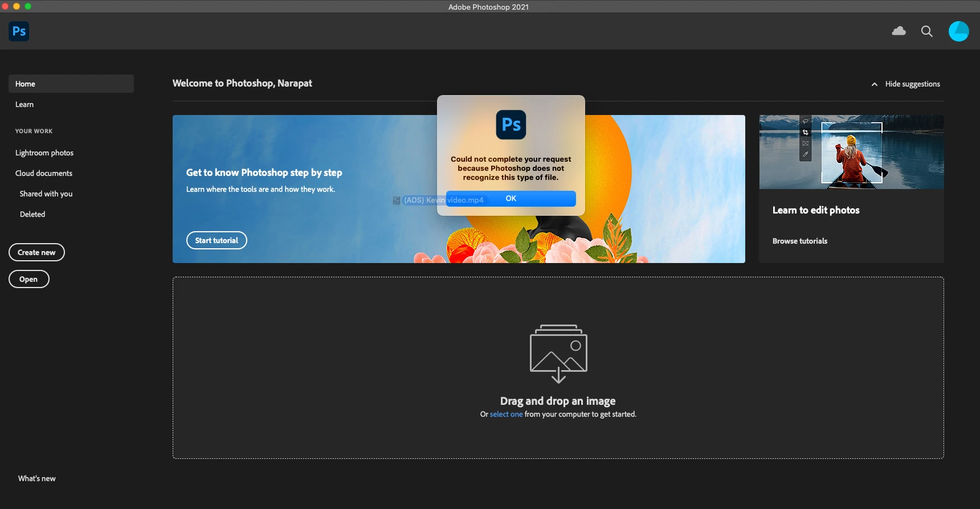Click the 'Drag and drop an image' text
The image size is (980, 509).
(x=558, y=401)
